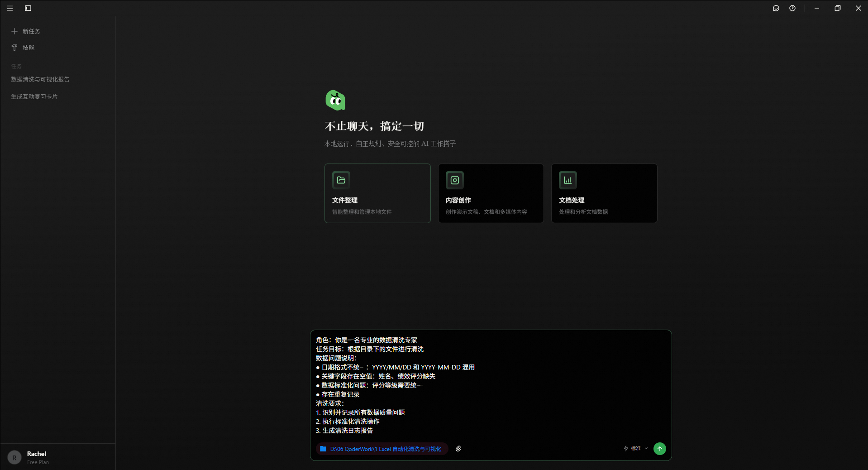The image size is (868, 470).
Task: Select the 文档处理 card
Action: [604, 193]
